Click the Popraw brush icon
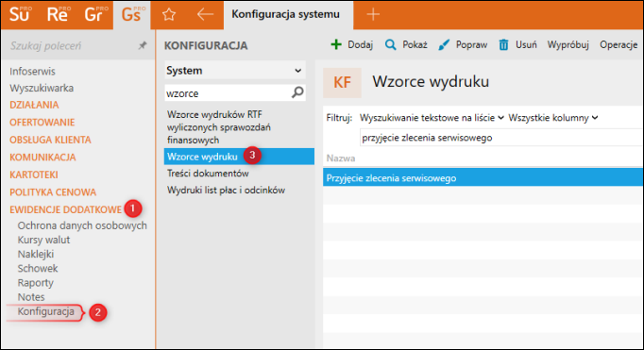The image size is (644, 350). click(x=444, y=44)
